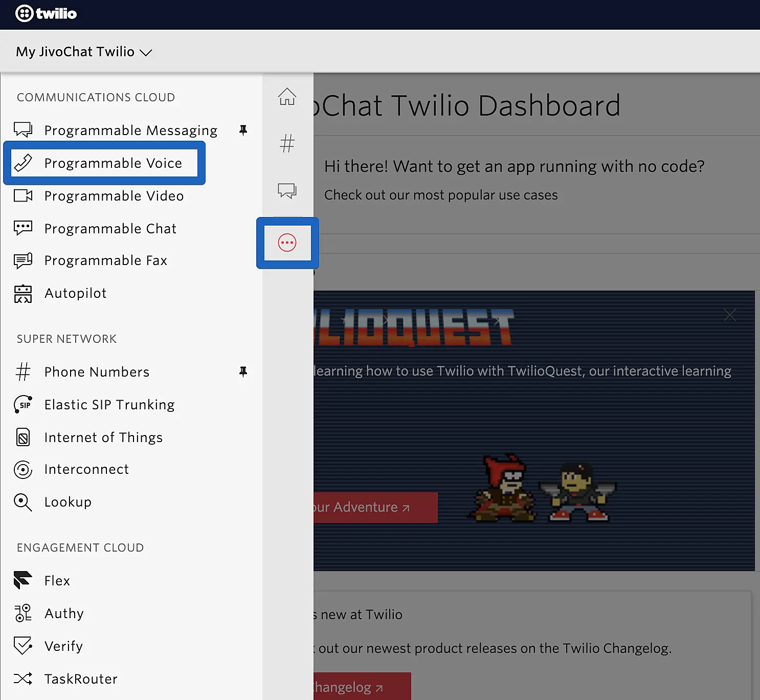Go to Internet of Things

(103, 437)
